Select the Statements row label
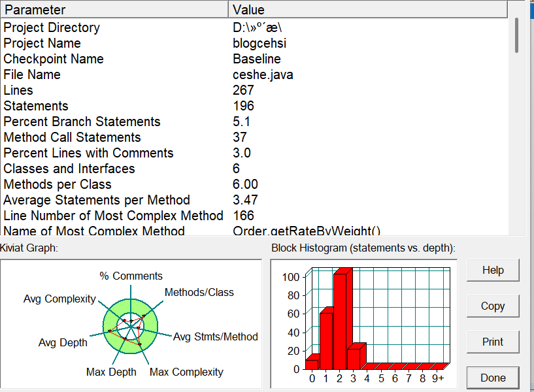 point(36,106)
